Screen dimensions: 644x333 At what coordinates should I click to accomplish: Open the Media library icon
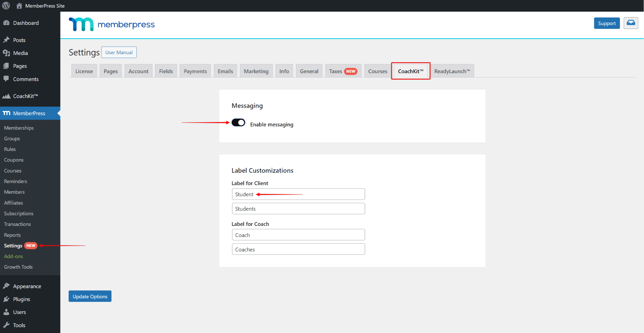[x=6, y=53]
